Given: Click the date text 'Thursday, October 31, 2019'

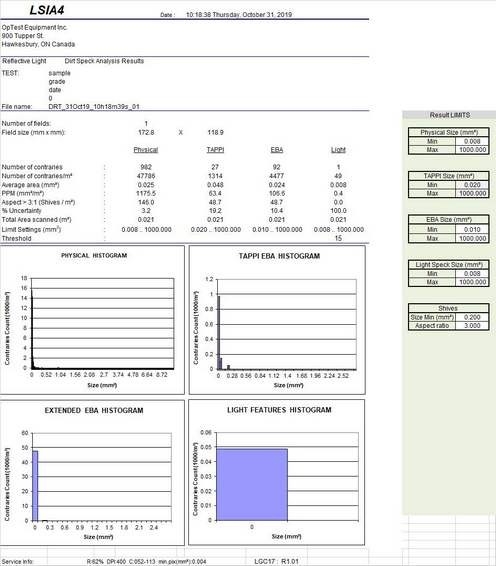Looking at the screenshot, I should (252, 15).
